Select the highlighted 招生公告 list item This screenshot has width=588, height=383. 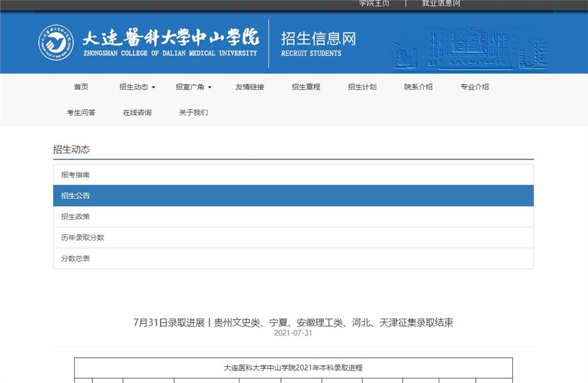(x=293, y=196)
